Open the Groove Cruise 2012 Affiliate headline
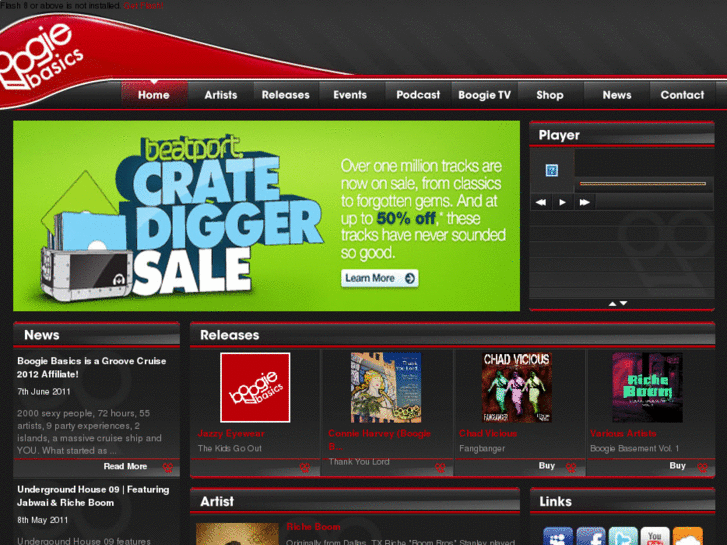This screenshot has height=545, width=727. pyautogui.click(x=91, y=367)
